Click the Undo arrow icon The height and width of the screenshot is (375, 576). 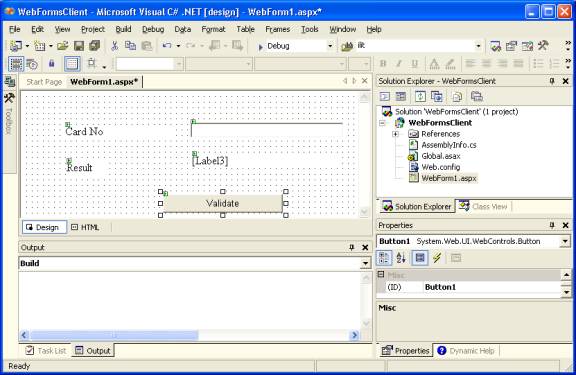coord(167,46)
